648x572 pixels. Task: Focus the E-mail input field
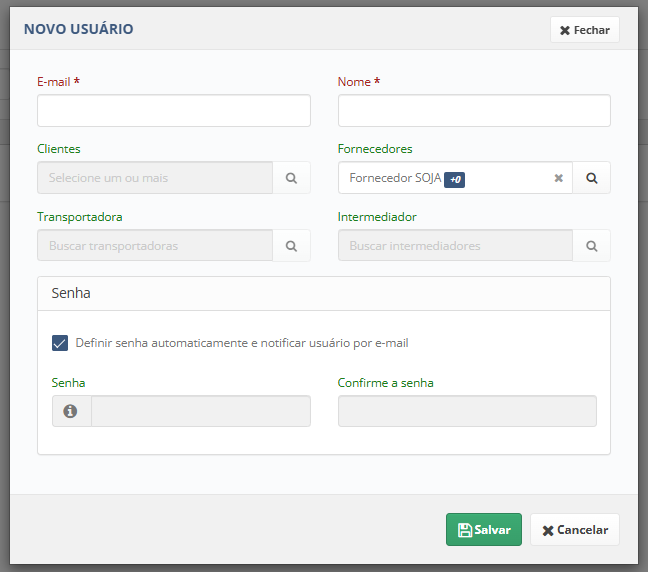[x=174, y=110]
